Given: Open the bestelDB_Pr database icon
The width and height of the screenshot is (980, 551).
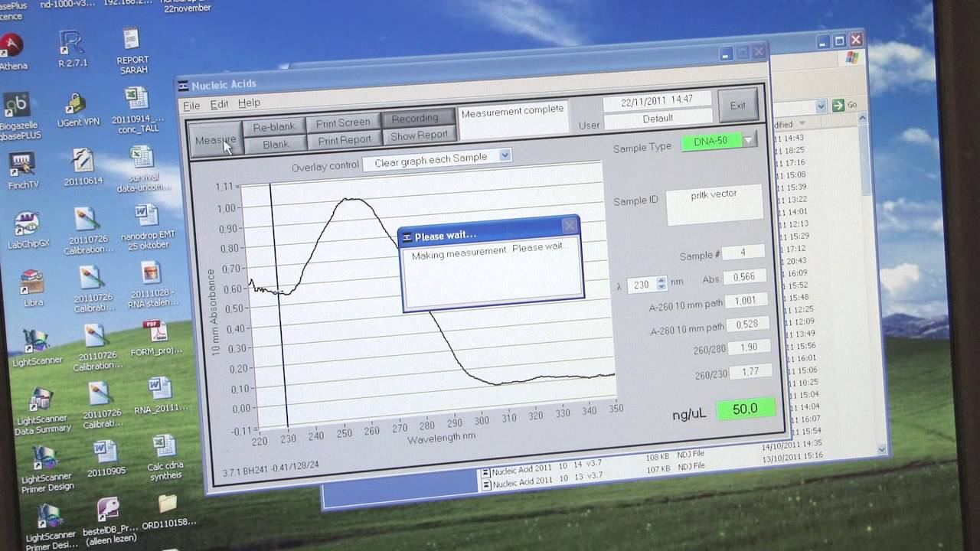Looking at the screenshot, I should tap(109, 520).
